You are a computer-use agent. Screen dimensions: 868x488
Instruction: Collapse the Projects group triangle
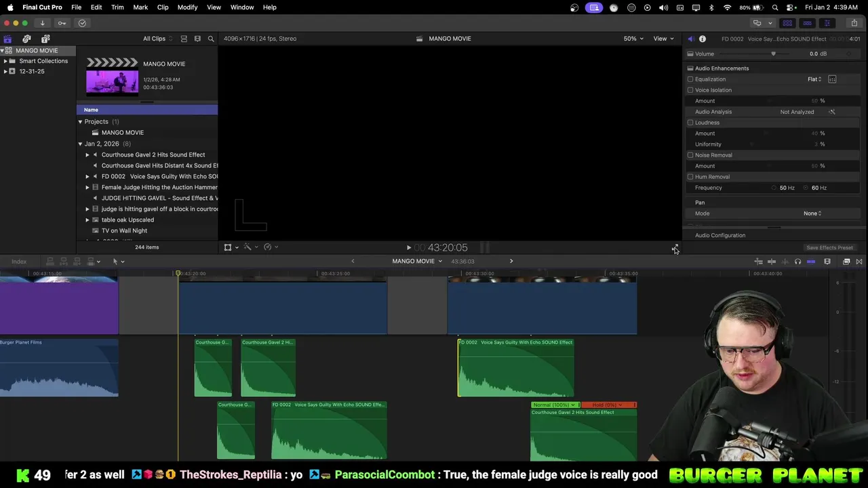coord(80,122)
